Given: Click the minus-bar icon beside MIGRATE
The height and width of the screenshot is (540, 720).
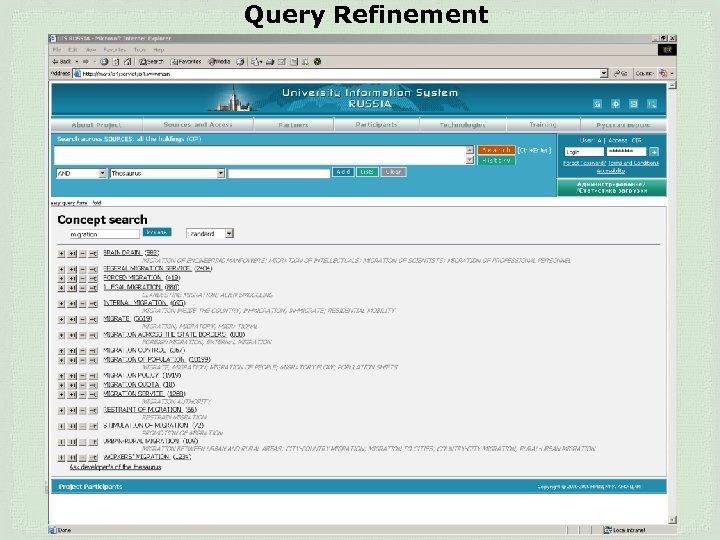Looking at the screenshot, I should click(x=93, y=320).
